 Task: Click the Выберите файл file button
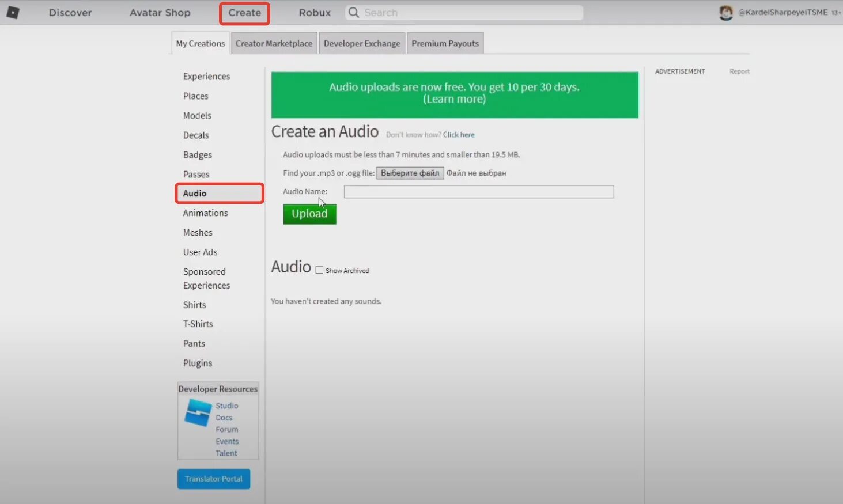pyautogui.click(x=410, y=173)
